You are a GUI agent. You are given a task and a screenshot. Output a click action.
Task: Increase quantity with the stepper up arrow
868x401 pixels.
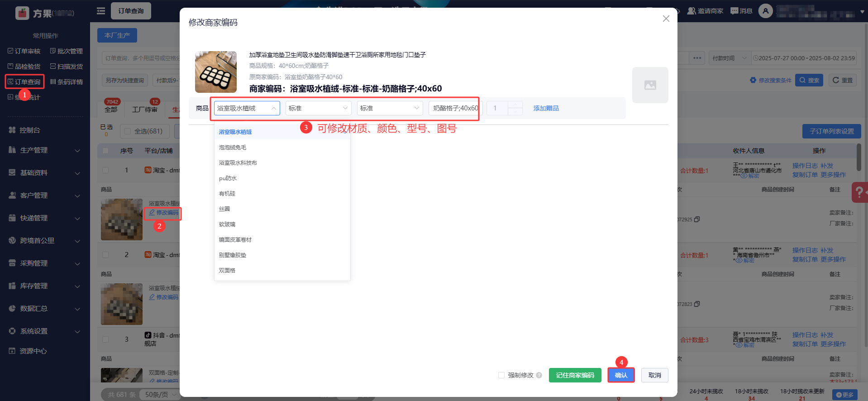pos(515,105)
